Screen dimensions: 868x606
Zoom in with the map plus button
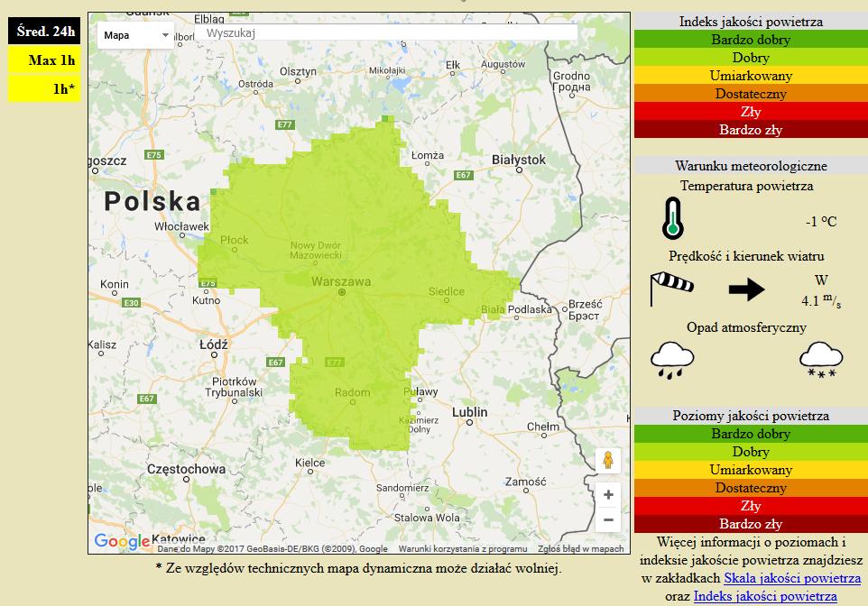[608, 495]
